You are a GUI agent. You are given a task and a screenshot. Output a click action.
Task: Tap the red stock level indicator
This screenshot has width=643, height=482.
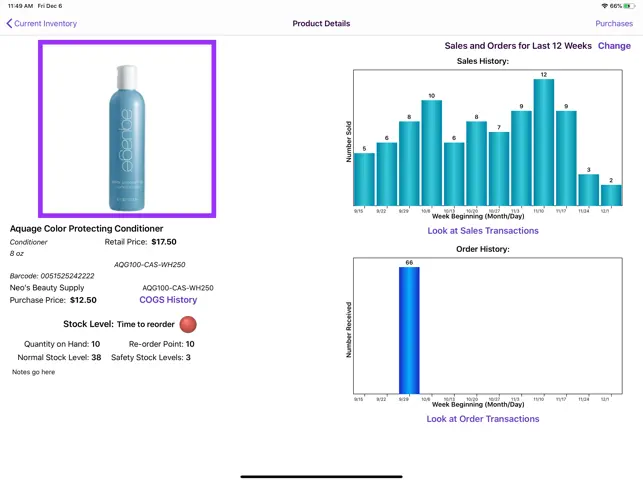pyautogui.click(x=188, y=324)
